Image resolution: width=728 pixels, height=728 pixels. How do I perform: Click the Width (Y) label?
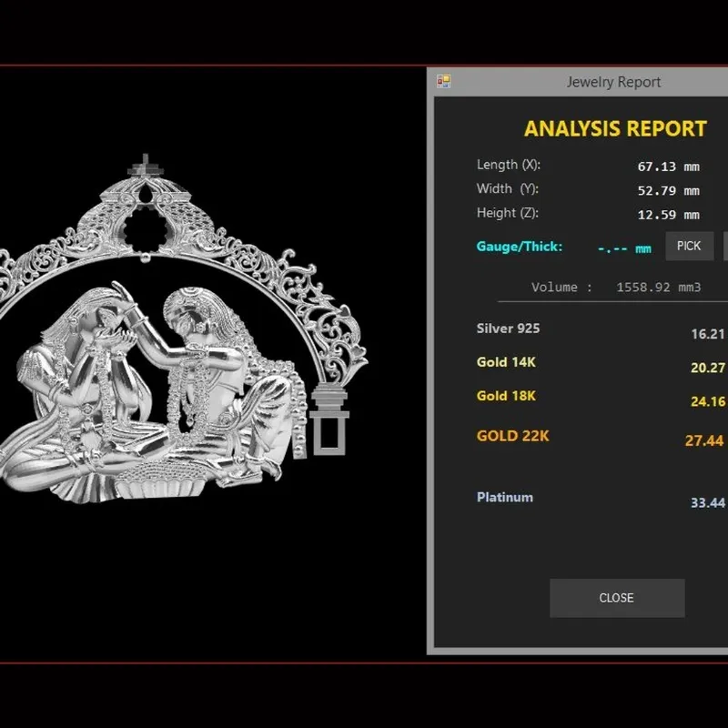[x=507, y=189]
